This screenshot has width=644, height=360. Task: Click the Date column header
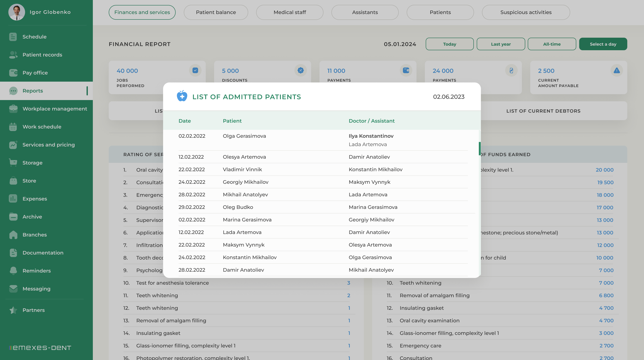tap(184, 121)
